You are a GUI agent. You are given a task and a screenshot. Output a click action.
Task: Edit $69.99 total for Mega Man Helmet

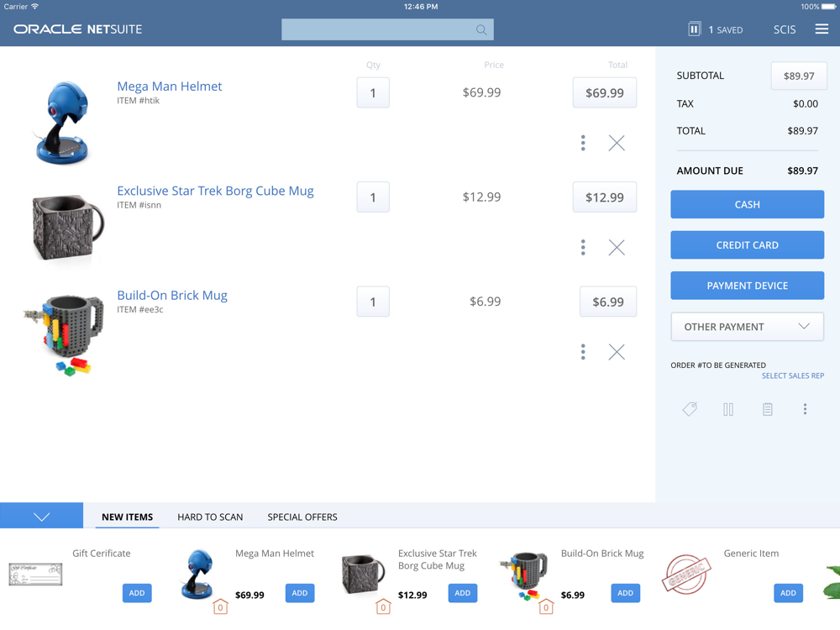(604, 92)
